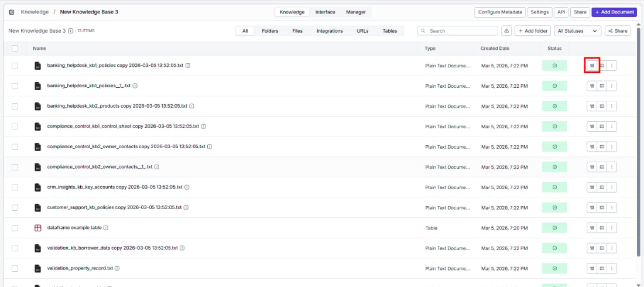Click the table icon of dataframe example table
Screen dimensions: 644x287
[38, 228]
